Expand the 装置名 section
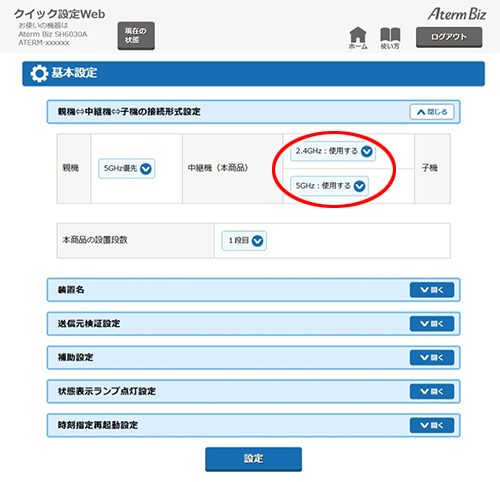 [432, 290]
